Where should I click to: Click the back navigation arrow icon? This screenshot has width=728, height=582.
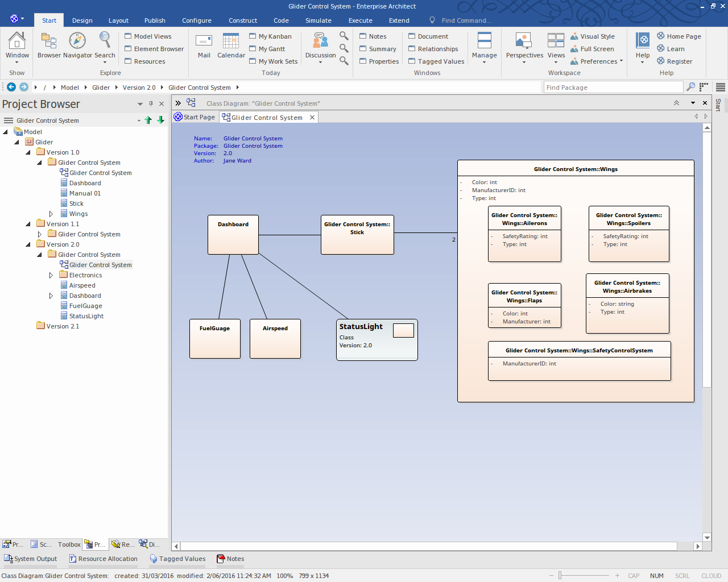(11, 87)
